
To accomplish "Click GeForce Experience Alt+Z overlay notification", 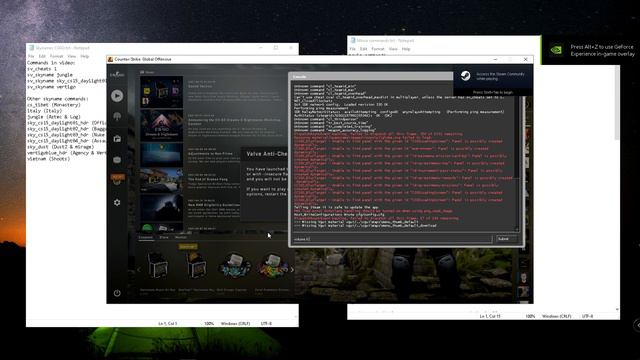I will pyautogui.click(x=590, y=50).
